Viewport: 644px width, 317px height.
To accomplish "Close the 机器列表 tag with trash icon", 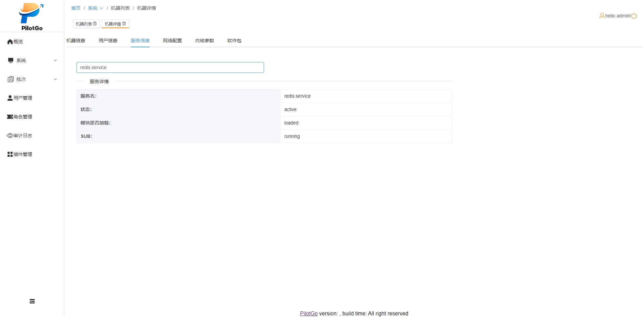I will point(95,24).
